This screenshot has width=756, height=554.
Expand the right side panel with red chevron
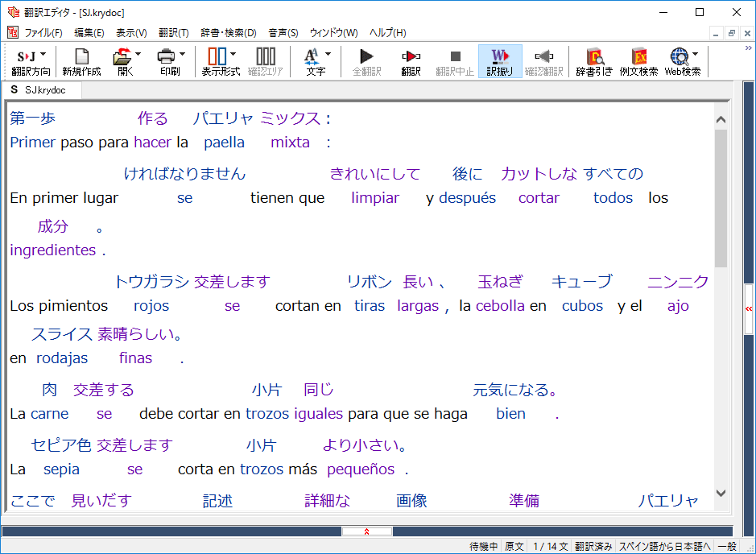748,309
